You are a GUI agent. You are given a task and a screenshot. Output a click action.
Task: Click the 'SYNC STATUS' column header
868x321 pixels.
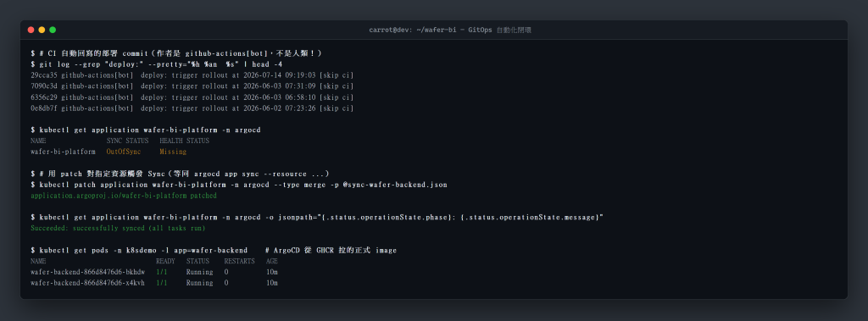127,141
